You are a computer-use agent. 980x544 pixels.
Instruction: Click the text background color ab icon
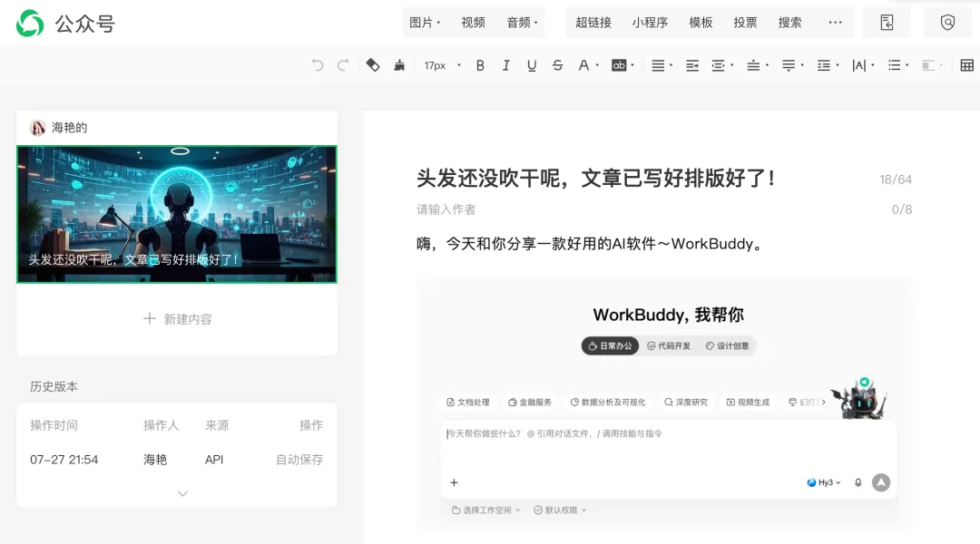[619, 65]
